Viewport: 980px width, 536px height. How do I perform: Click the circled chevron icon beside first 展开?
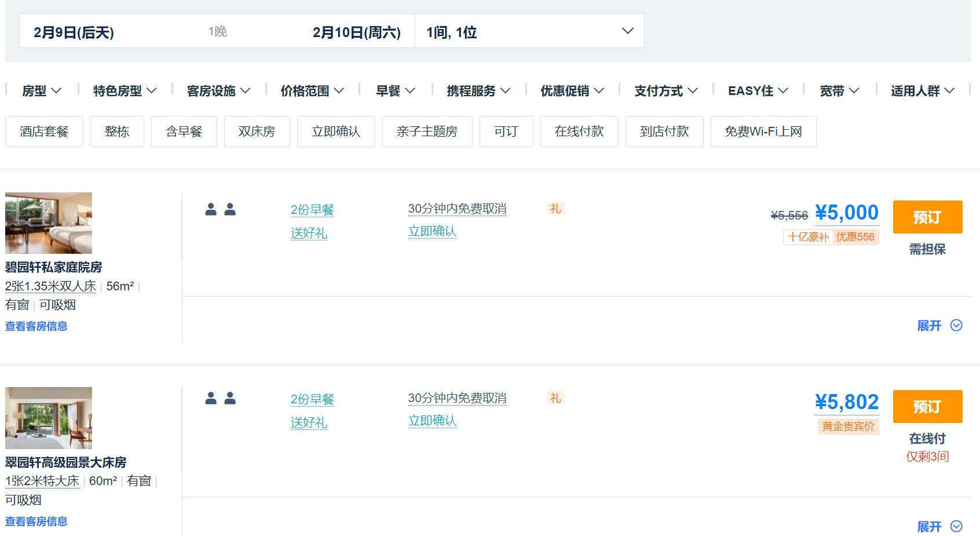pyautogui.click(x=956, y=326)
